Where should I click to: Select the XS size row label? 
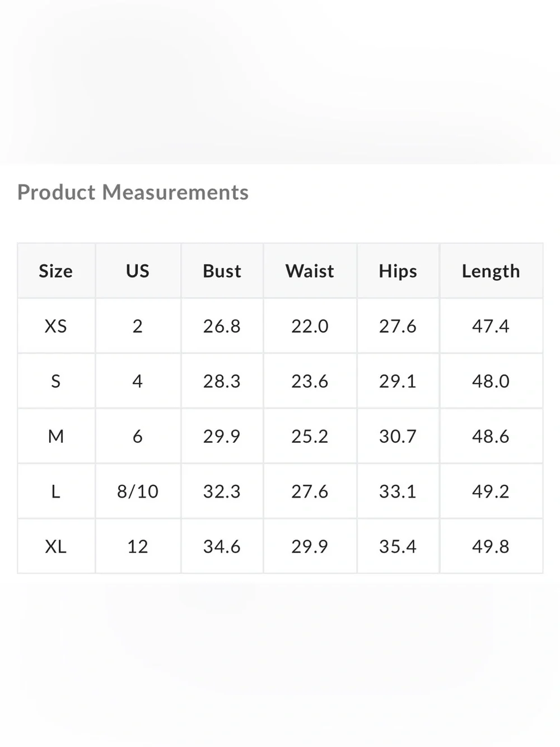coord(56,326)
